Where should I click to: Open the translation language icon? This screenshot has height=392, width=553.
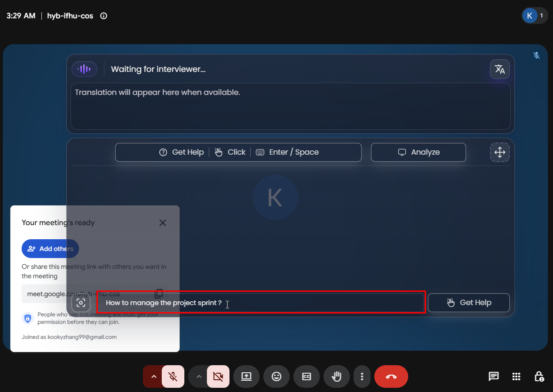[x=500, y=69]
